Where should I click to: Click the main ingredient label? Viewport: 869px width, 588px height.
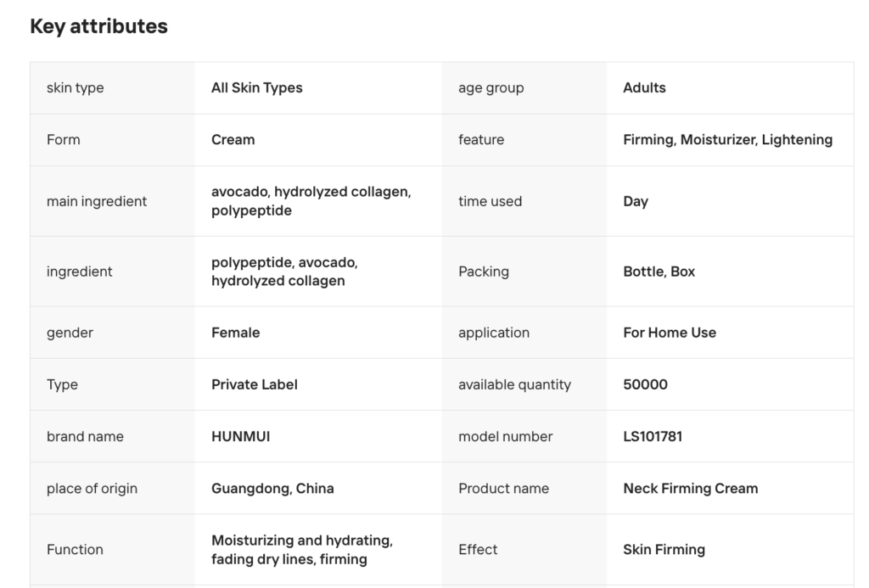97,201
